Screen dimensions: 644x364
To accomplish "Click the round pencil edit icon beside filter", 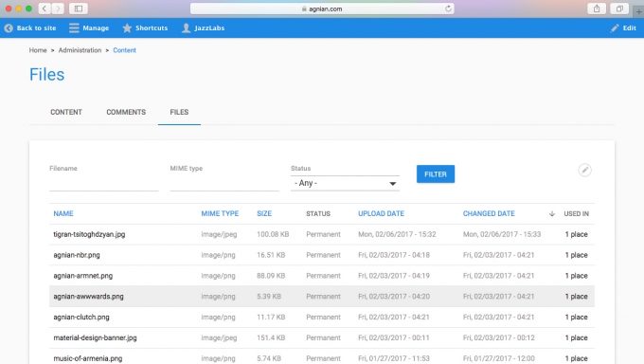I will pyautogui.click(x=585, y=170).
